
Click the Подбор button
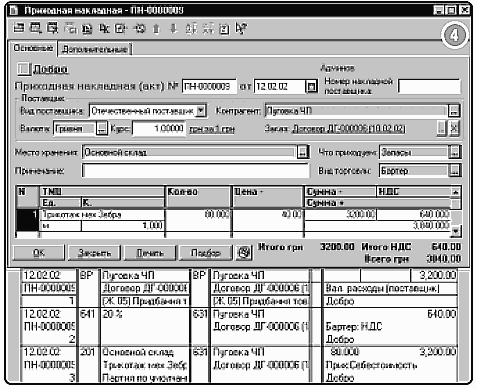[x=206, y=253]
